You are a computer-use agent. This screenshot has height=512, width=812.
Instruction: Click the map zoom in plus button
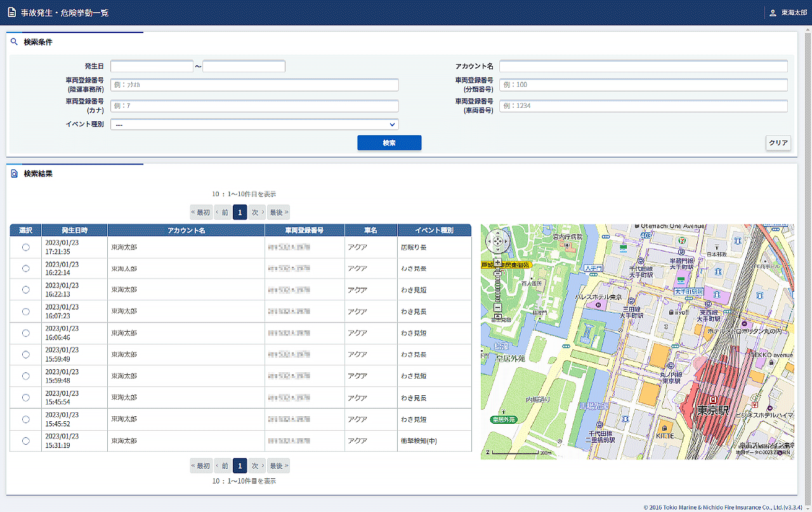coord(497,262)
